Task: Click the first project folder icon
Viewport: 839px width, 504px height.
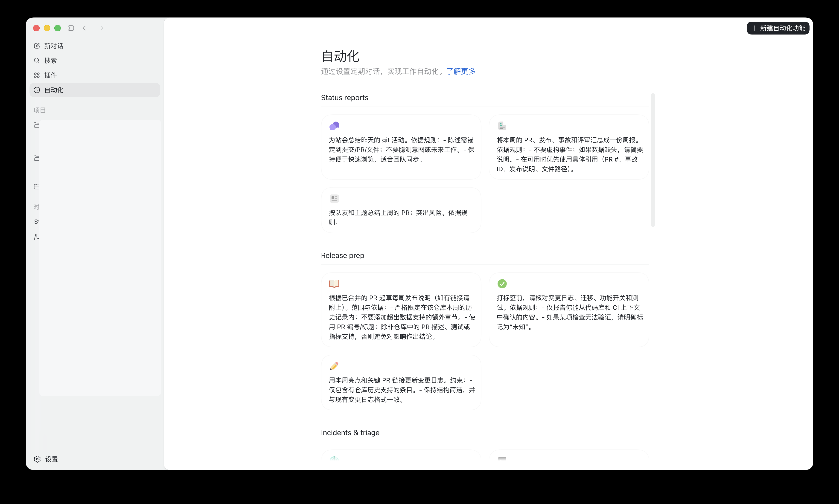Action: click(36, 125)
